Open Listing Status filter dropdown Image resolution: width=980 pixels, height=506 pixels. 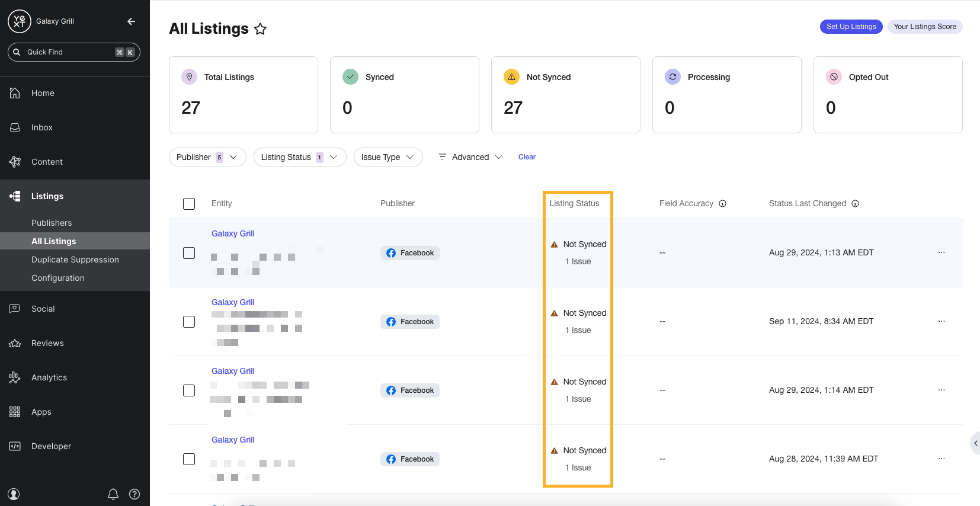(x=300, y=157)
